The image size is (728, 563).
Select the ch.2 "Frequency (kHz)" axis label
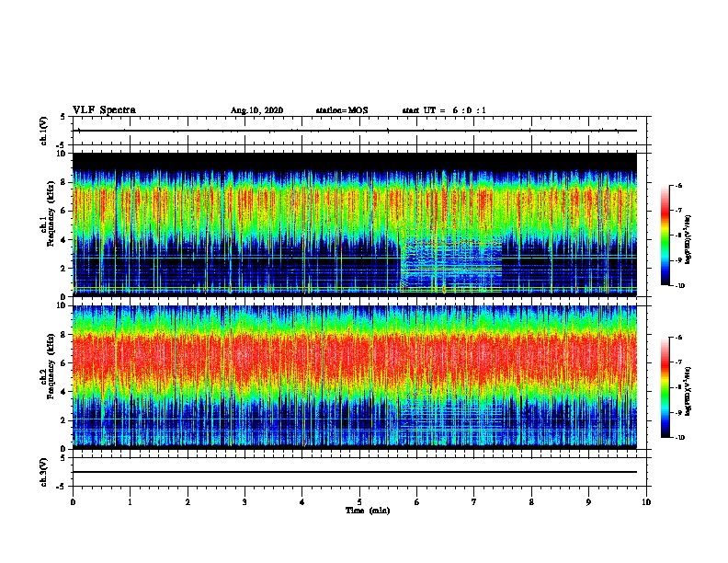coord(51,366)
